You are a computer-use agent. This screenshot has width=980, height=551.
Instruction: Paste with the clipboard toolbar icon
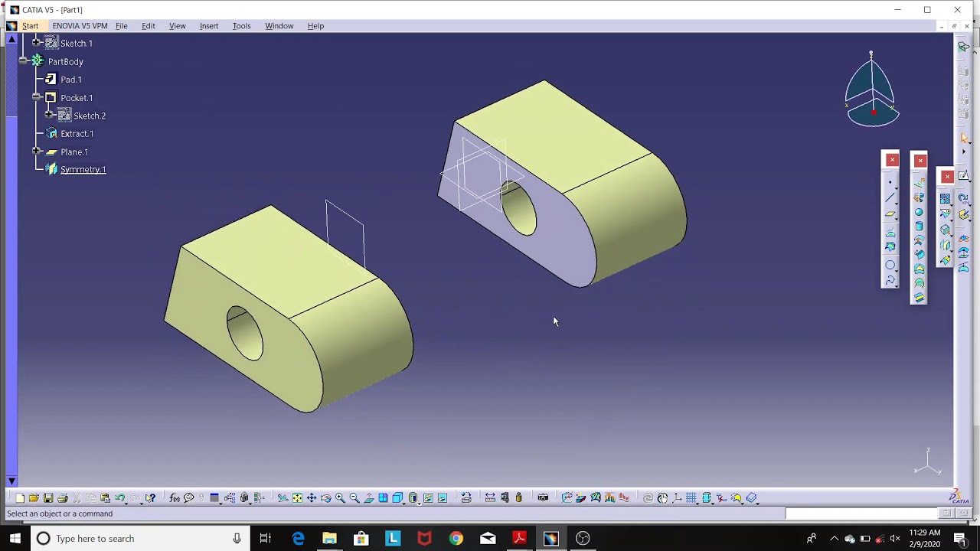coord(106,498)
